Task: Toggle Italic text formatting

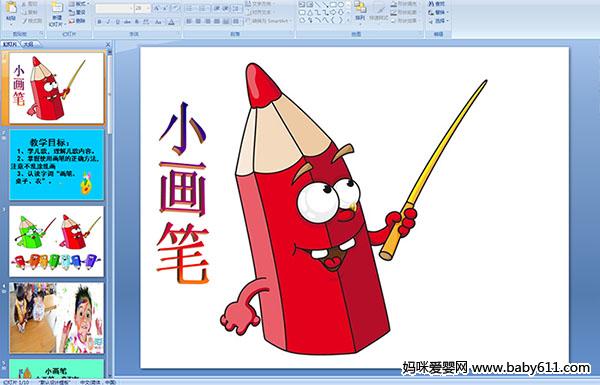Action: tap(108, 22)
